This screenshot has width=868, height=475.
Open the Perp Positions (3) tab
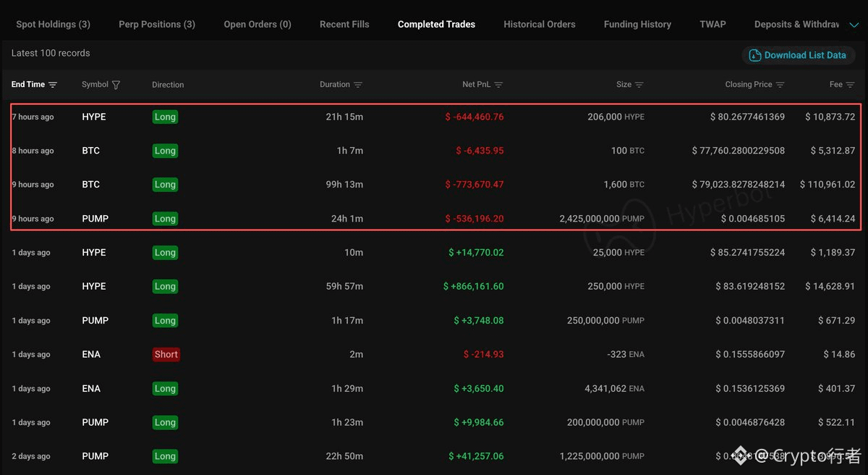pos(157,25)
